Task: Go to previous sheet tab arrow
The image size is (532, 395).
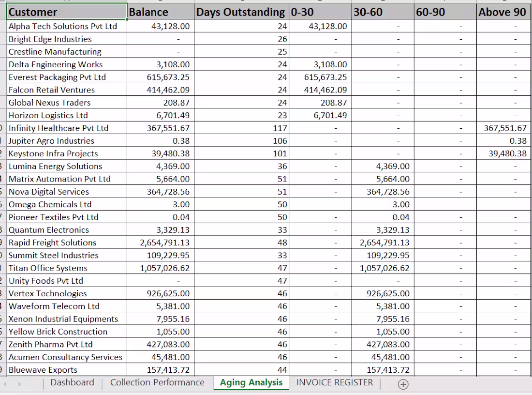Action: 5,384
